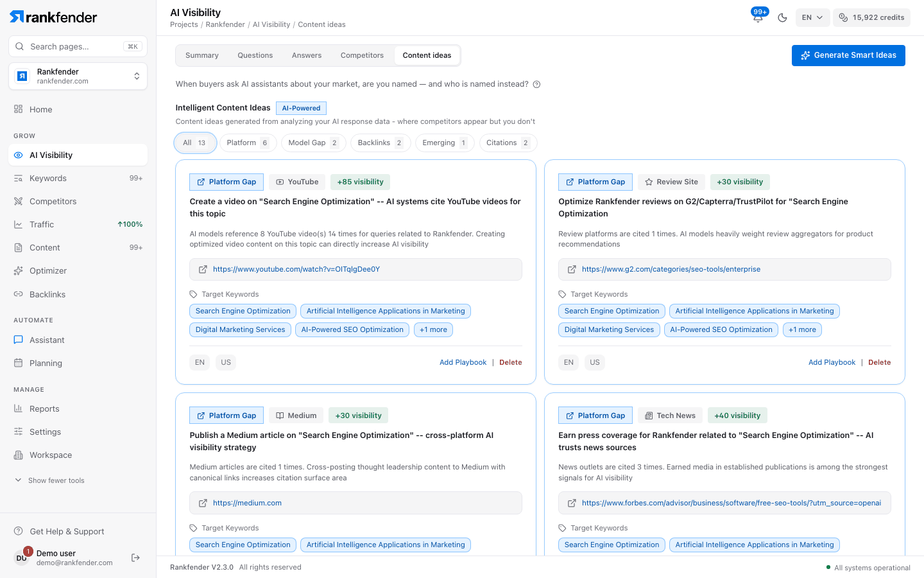Switch to the Summary tab
The width and height of the screenshot is (924, 578).
click(x=202, y=55)
